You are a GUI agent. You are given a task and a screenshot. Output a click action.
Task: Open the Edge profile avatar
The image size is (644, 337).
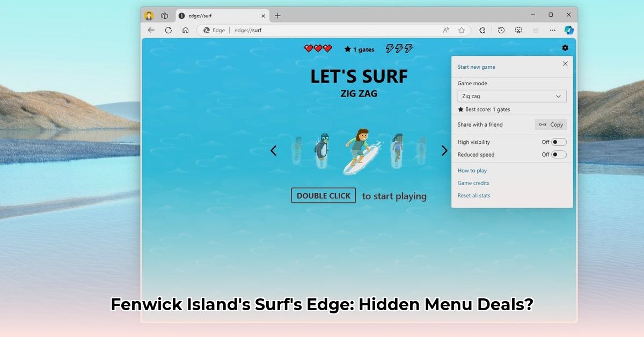pos(149,16)
